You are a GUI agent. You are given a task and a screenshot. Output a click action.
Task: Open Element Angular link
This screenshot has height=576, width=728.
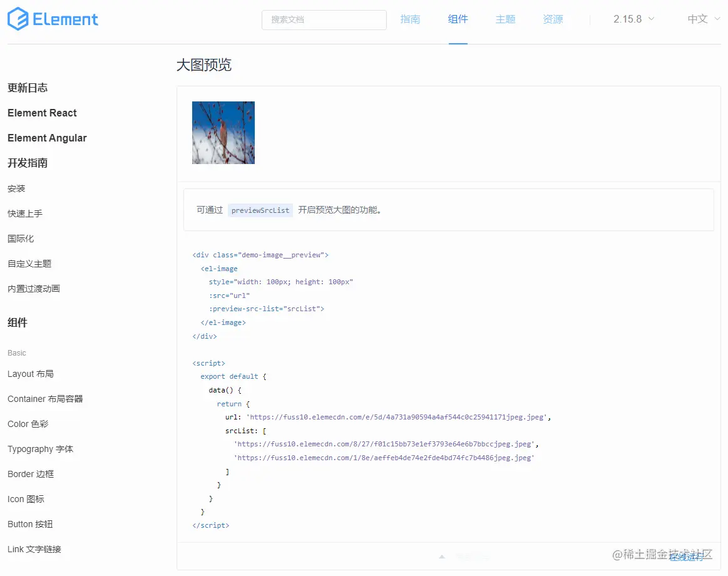(47, 138)
